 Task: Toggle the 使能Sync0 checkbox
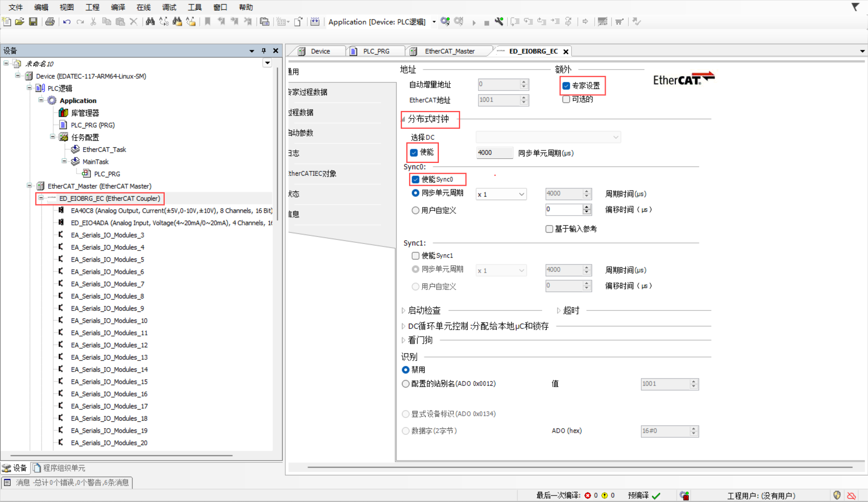416,179
